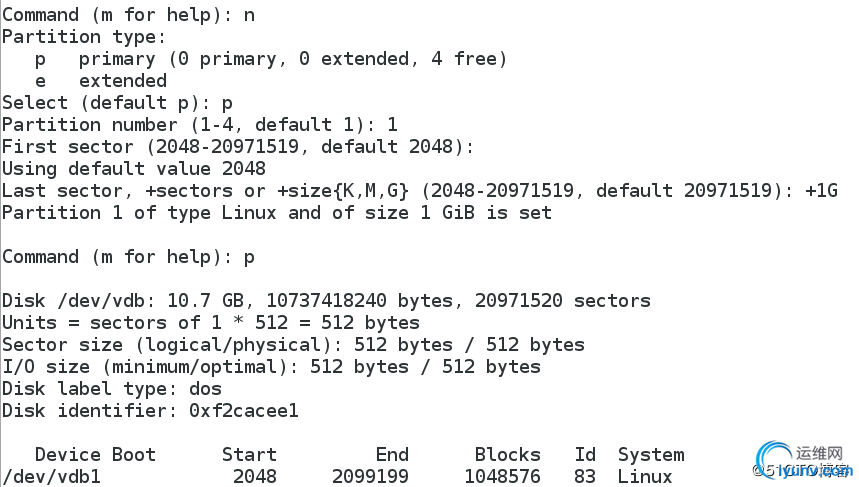This screenshot has width=859, height=487.
Task: Click the End column header
Action: 392,454
